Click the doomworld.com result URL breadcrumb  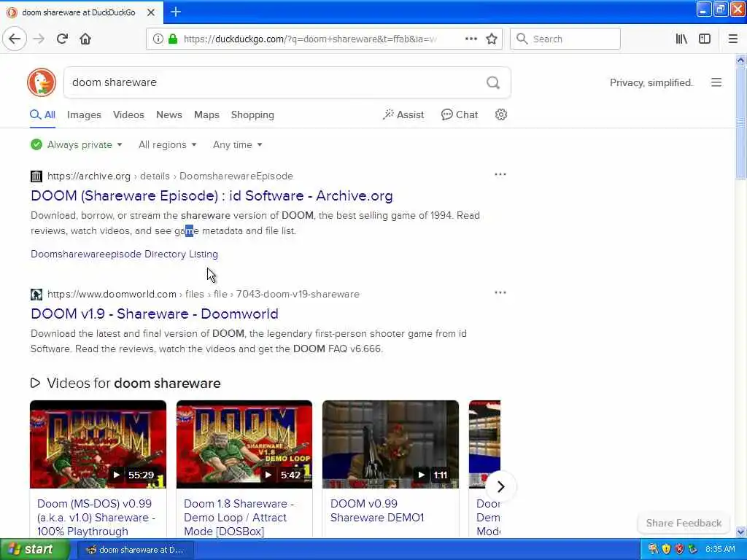[204, 295]
